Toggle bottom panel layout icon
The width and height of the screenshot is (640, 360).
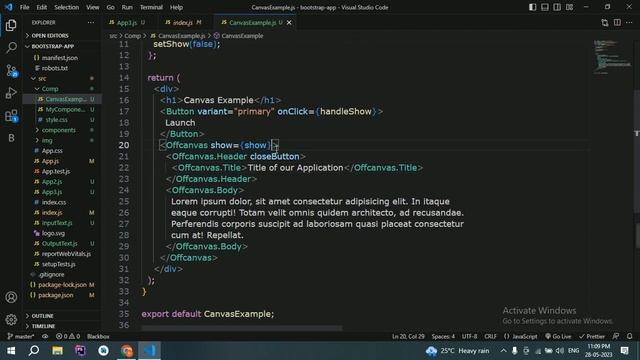(544, 7)
